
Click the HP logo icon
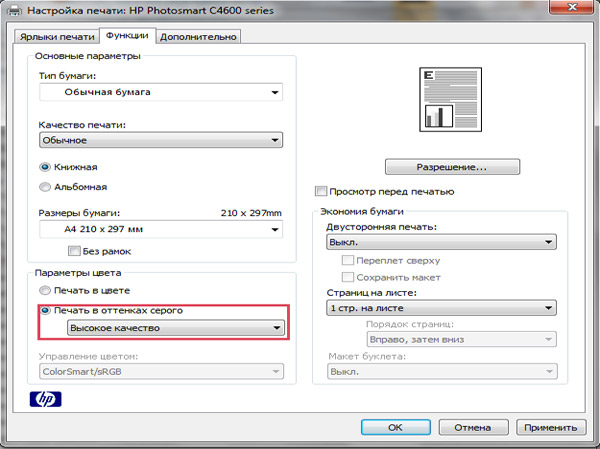[x=46, y=399]
